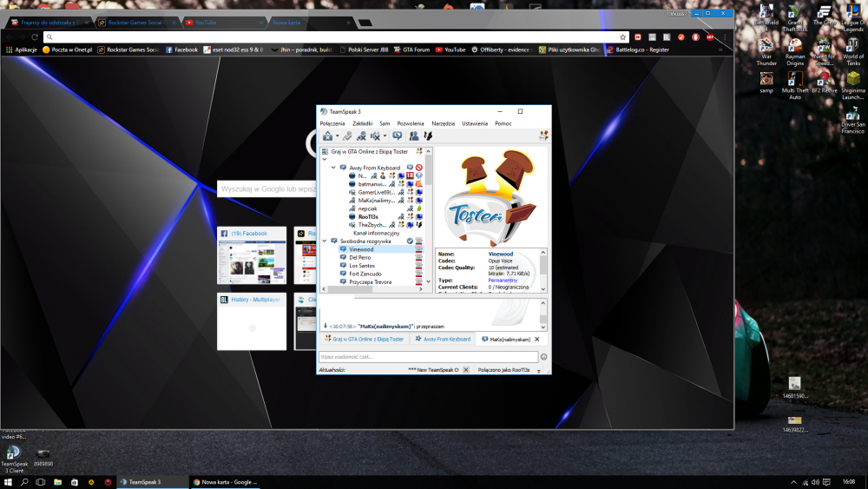Switch to Rockstar Games Social Club Chrome tab
The height and width of the screenshot is (489, 868).
[137, 23]
